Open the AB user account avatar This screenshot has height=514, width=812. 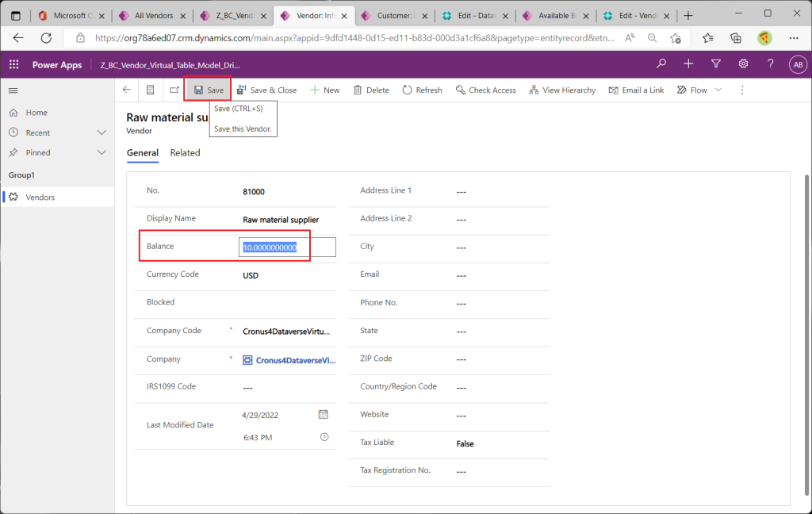click(798, 64)
